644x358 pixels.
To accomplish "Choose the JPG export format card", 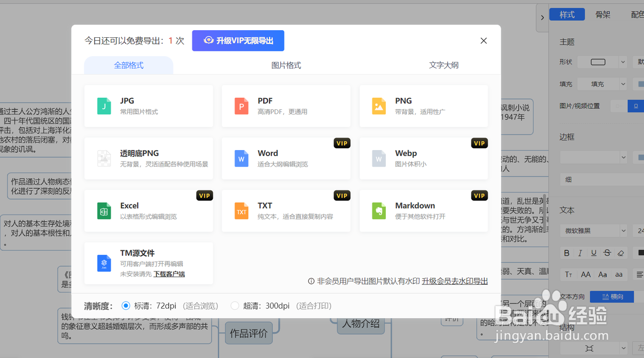I will click(148, 106).
